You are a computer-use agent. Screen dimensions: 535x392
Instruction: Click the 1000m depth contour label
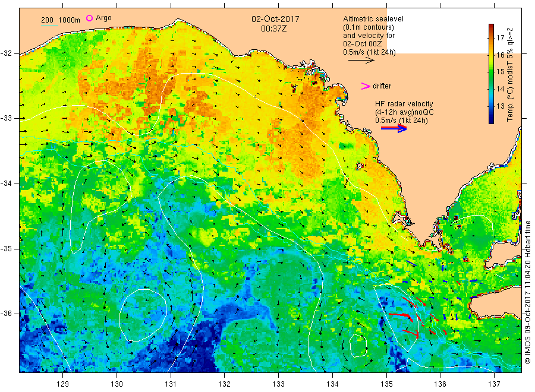(x=70, y=20)
